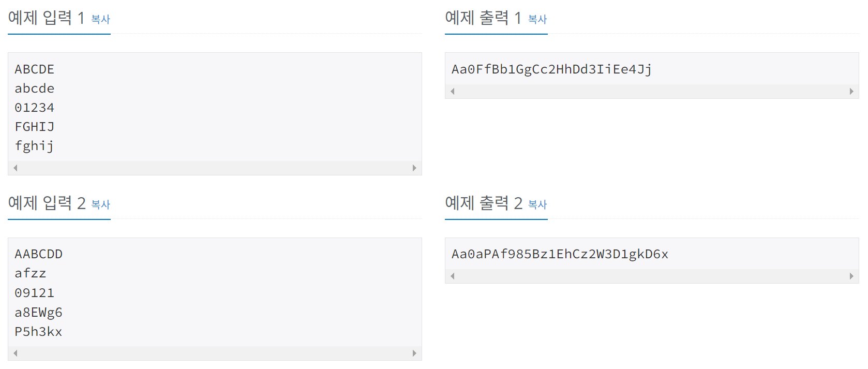Copy example input 1 via 복사 link

click(101, 19)
